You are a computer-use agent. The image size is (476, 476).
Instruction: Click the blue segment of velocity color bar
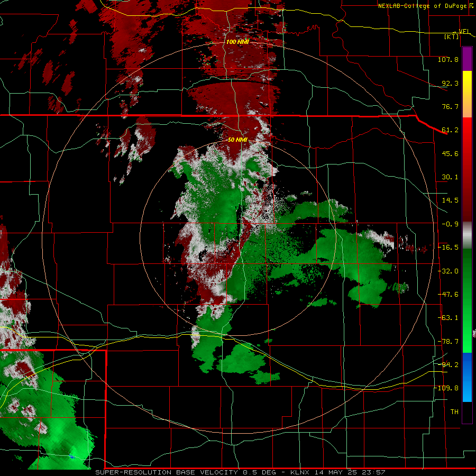[467, 377]
